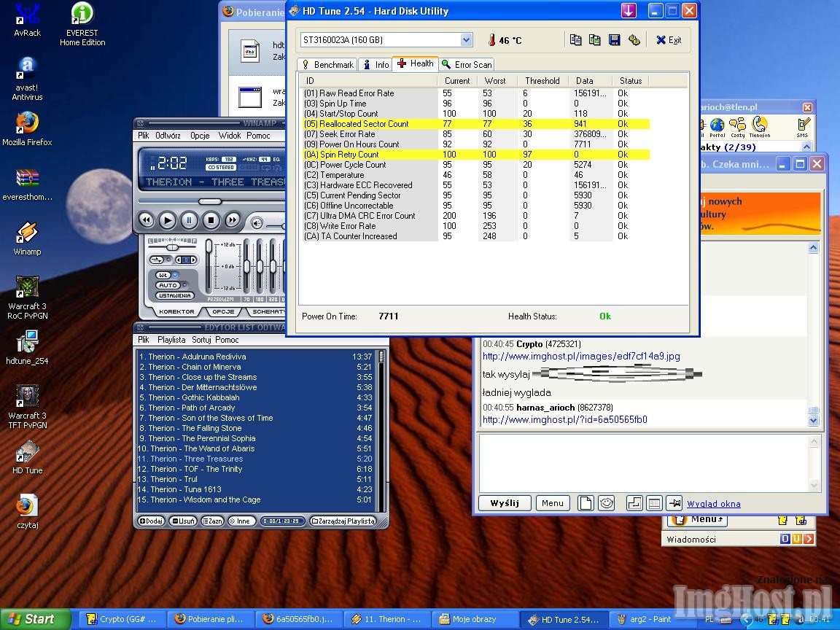This screenshot has width=840, height=630.
Task: Open HD Tune options gears icon
Action: 634,39
